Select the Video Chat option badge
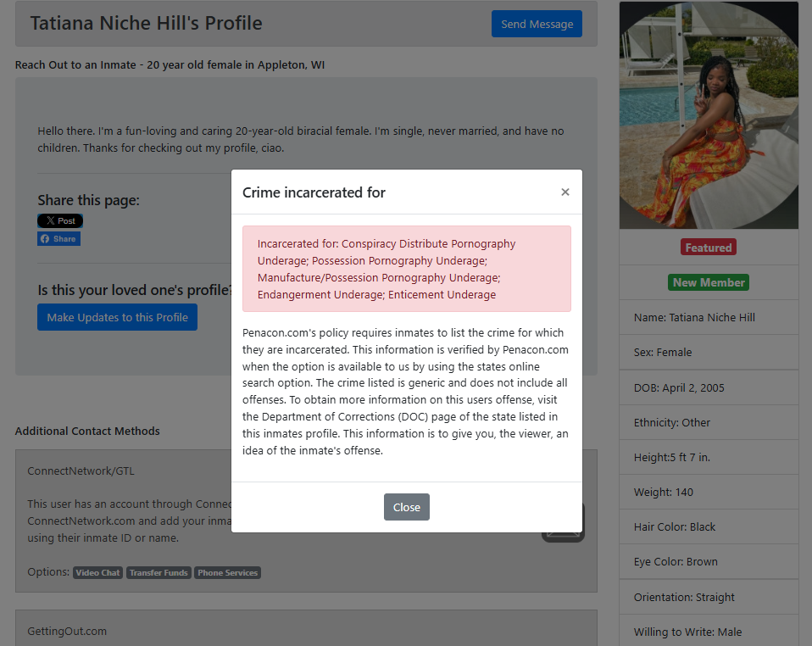The image size is (812, 646). click(x=97, y=572)
